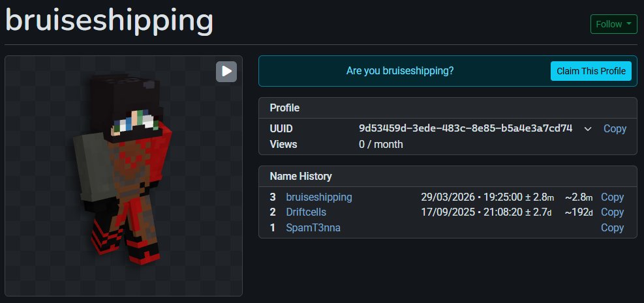This screenshot has width=644, height=303.
Task: Open the SpamT3nna name link
Action: [x=313, y=228]
